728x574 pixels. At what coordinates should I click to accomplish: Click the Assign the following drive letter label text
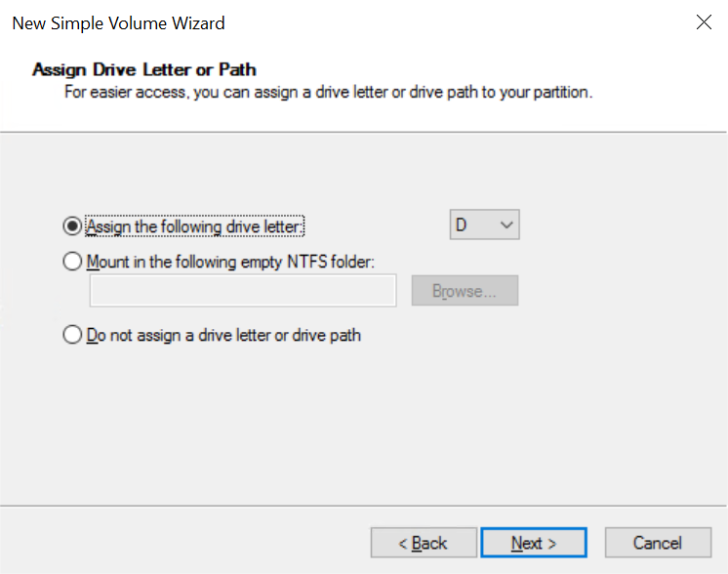coord(195,226)
